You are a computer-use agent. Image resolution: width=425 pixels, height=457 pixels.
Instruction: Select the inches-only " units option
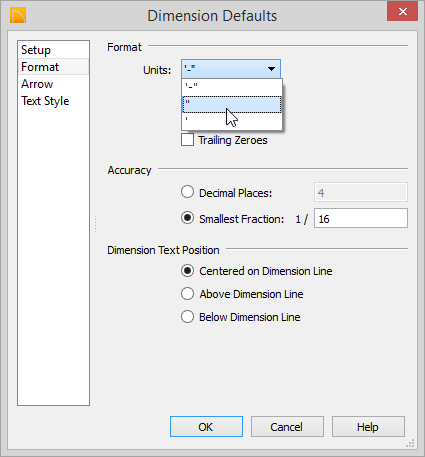[x=232, y=104]
